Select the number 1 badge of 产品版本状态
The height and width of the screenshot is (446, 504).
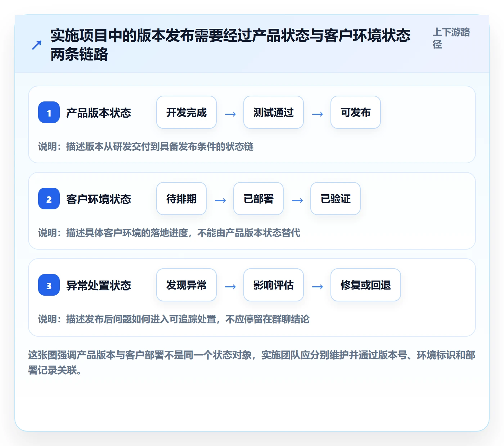(49, 112)
